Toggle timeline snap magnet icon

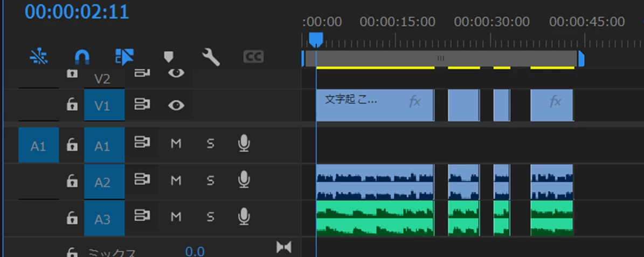click(x=82, y=57)
